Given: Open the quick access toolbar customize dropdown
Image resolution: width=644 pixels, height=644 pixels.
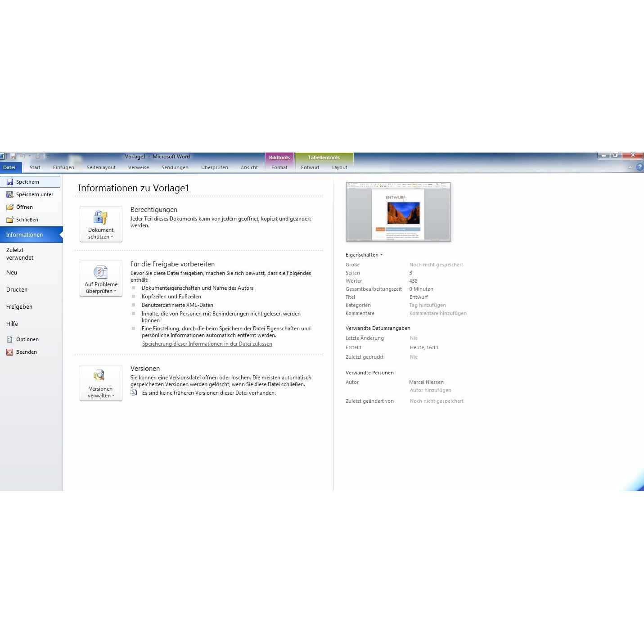Looking at the screenshot, I should coord(47,157).
